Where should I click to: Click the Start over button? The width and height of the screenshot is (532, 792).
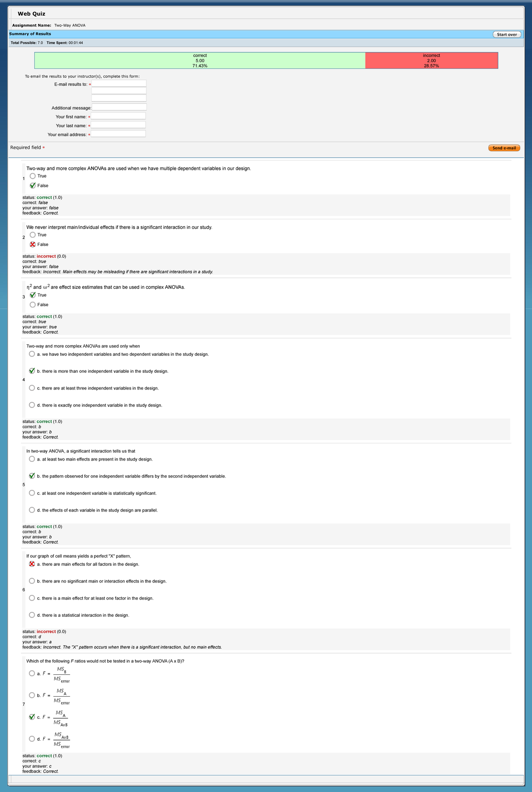(507, 34)
